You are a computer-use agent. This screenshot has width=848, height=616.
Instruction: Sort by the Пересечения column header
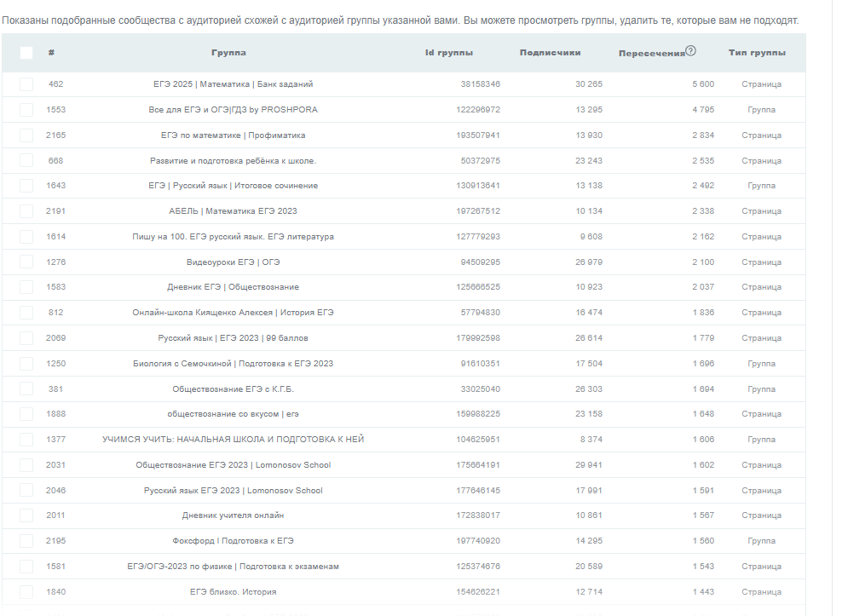(x=652, y=53)
